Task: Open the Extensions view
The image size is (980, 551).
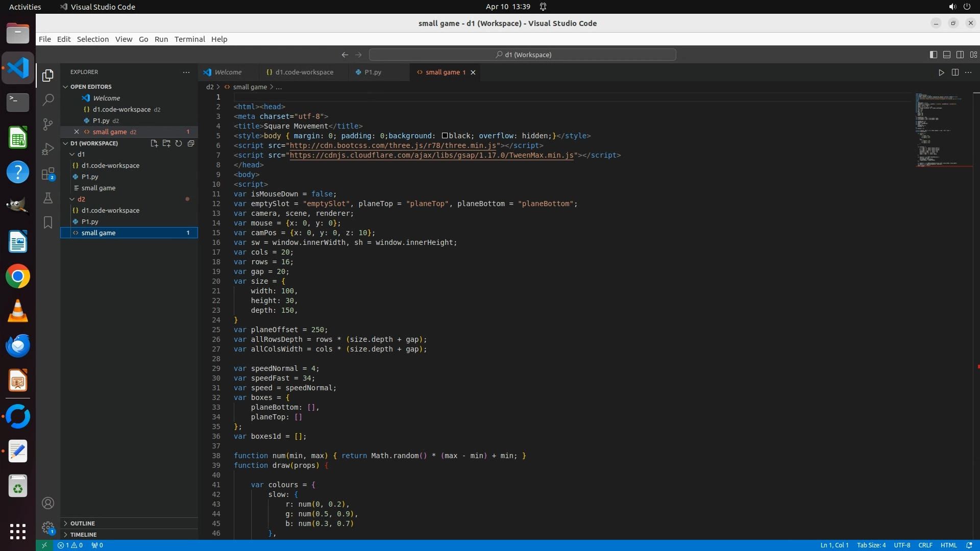Action: point(48,174)
